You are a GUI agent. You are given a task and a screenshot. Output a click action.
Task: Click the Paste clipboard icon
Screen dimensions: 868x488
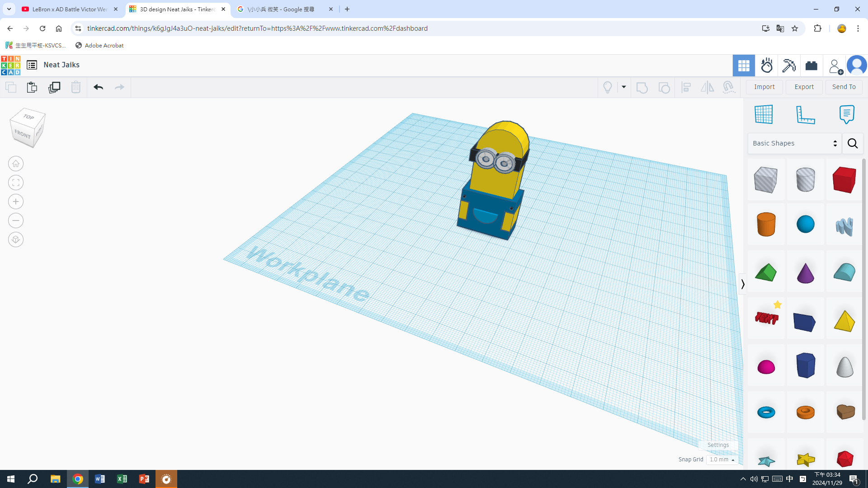(x=32, y=87)
